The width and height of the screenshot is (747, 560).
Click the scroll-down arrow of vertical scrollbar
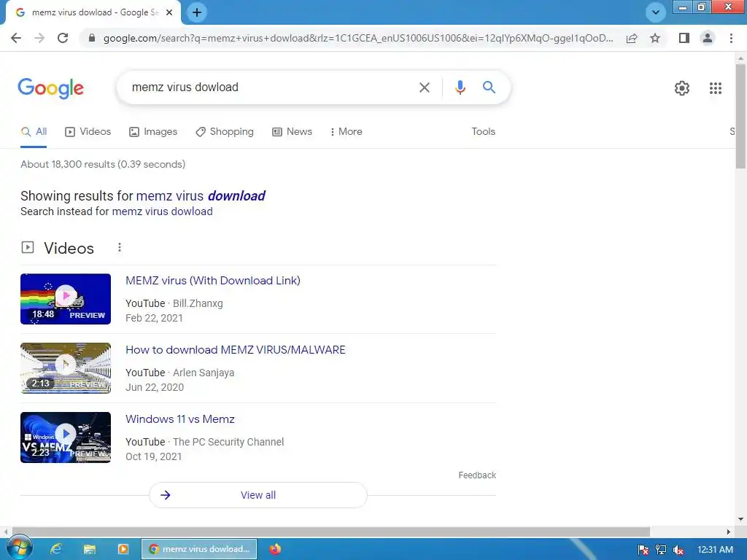[x=740, y=519]
